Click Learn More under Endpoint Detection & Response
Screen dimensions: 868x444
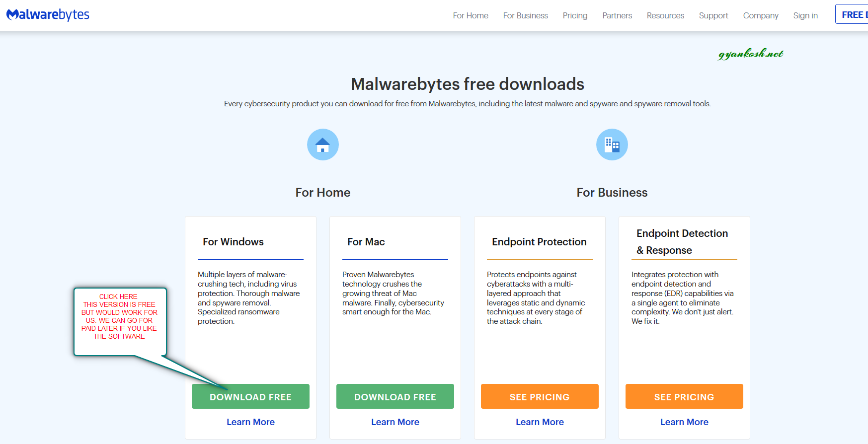[684, 422]
